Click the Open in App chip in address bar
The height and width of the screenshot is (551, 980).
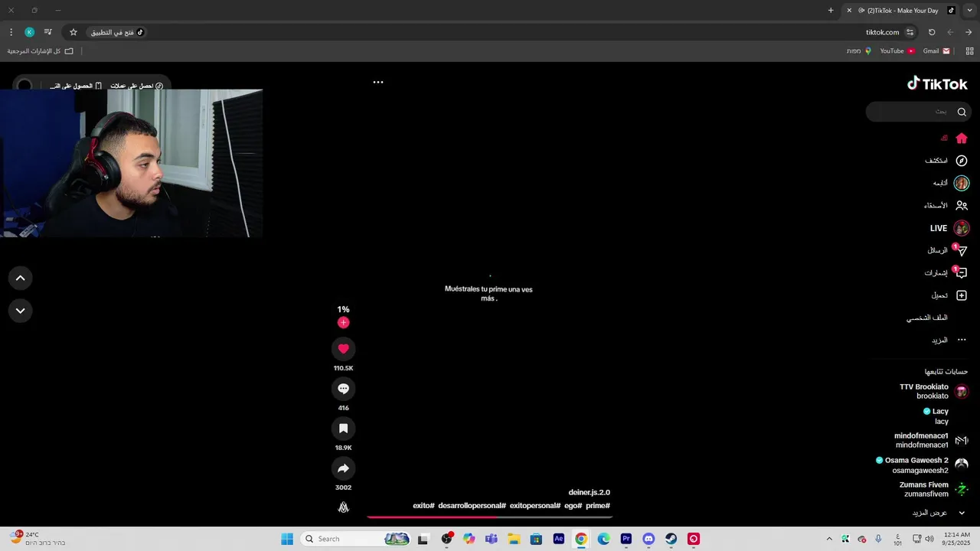(x=116, y=32)
